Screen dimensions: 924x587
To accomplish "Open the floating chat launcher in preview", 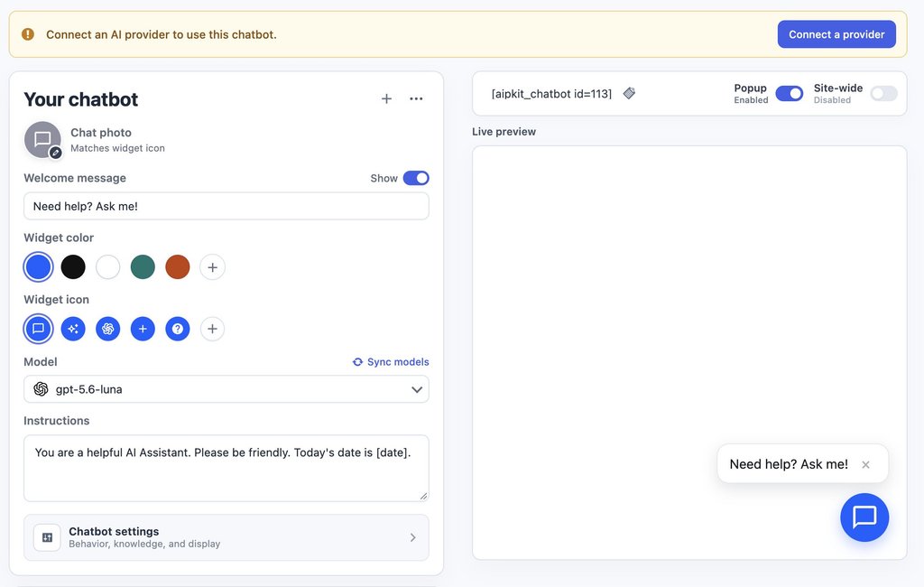I will tap(864, 517).
